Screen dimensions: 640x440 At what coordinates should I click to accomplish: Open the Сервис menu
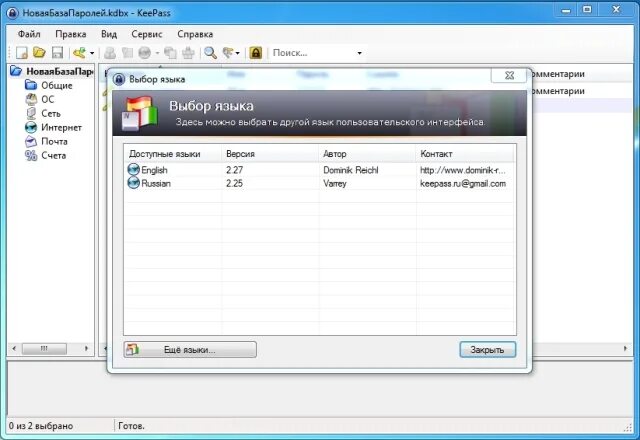(x=147, y=34)
